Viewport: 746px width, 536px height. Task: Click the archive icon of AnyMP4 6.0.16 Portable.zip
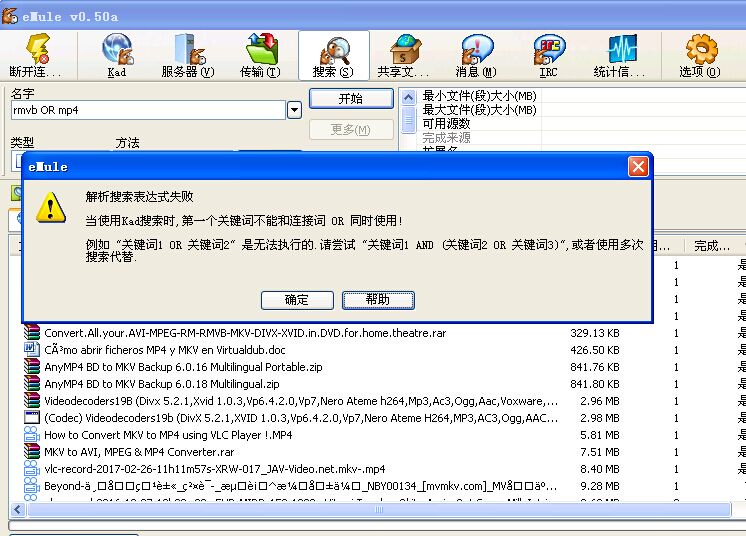(31, 366)
